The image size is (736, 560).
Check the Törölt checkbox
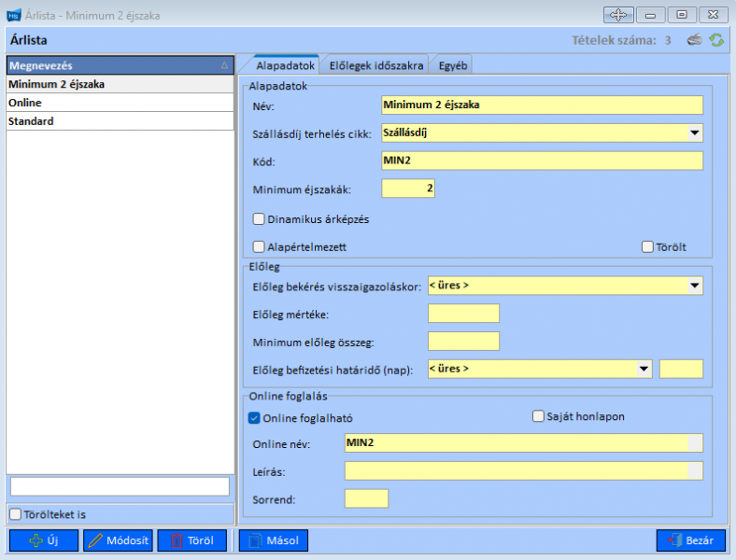click(x=647, y=246)
